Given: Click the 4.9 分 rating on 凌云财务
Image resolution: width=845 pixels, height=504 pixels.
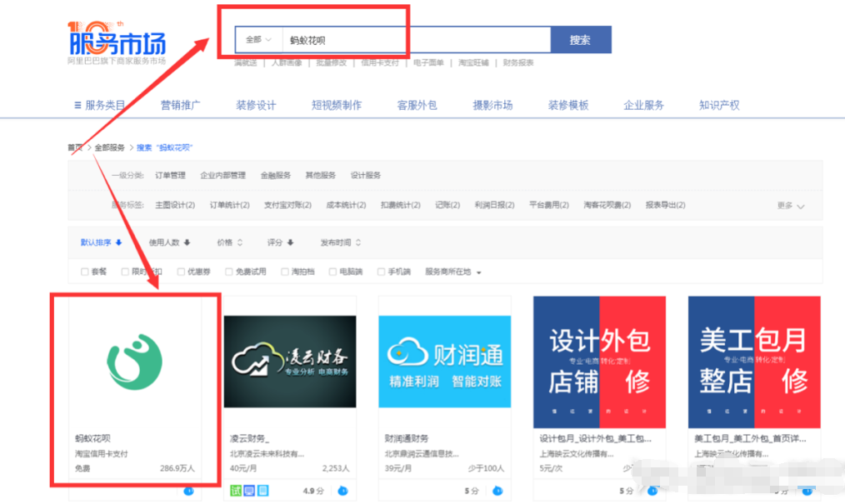Looking at the screenshot, I should pos(312,491).
